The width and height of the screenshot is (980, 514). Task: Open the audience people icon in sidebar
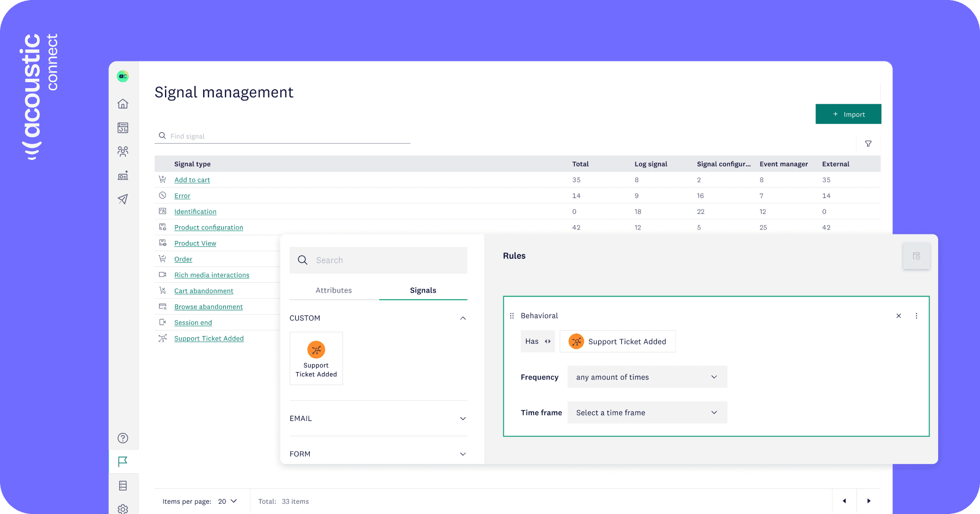coord(123,151)
